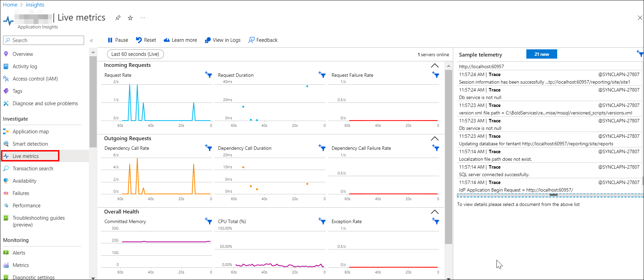Filter the CPU Total chart
Viewport: 644px width, 280px height.
coord(322,221)
